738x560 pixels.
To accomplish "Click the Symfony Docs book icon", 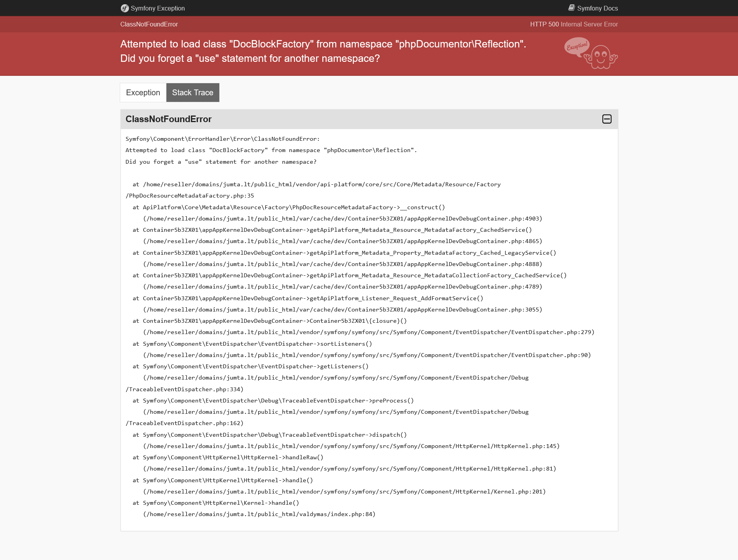I will [571, 8].
